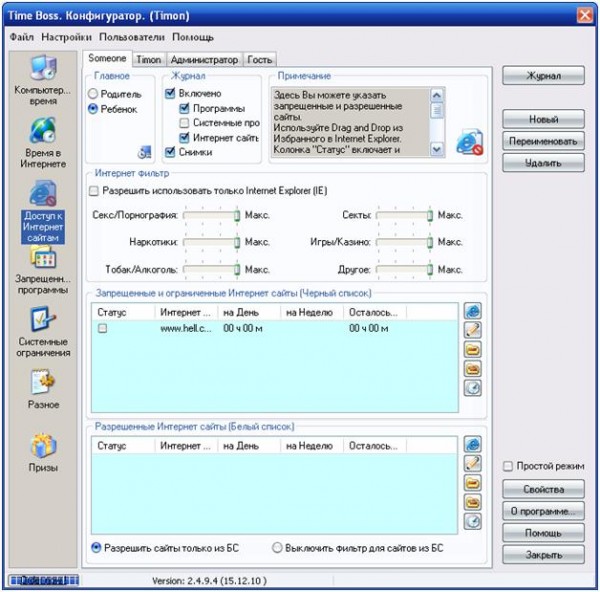Viewport: 600px width, 592px height.
Task: Switch to the Администратор user tab
Action: coord(204,60)
